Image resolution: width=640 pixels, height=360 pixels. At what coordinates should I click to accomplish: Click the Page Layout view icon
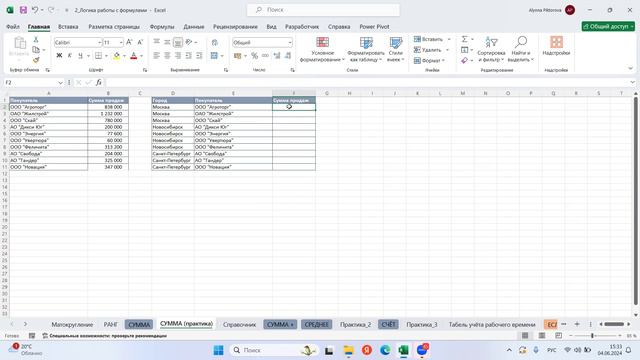[x=542, y=336]
